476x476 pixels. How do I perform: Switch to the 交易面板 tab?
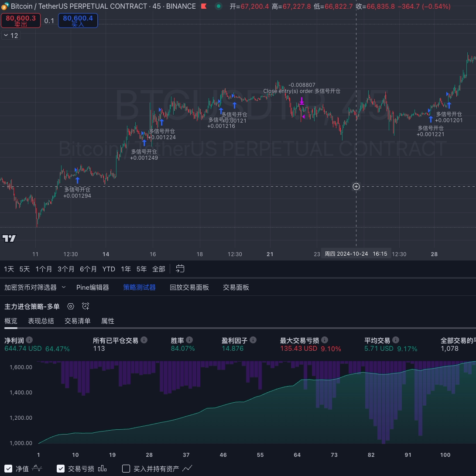coord(236,287)
